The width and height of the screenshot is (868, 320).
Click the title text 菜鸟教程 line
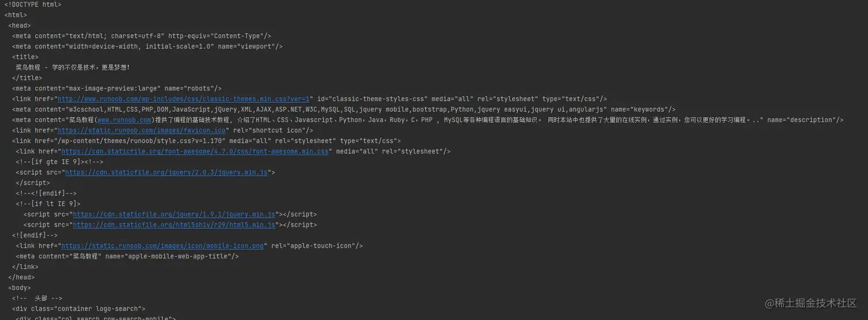[x=73, y=67]
